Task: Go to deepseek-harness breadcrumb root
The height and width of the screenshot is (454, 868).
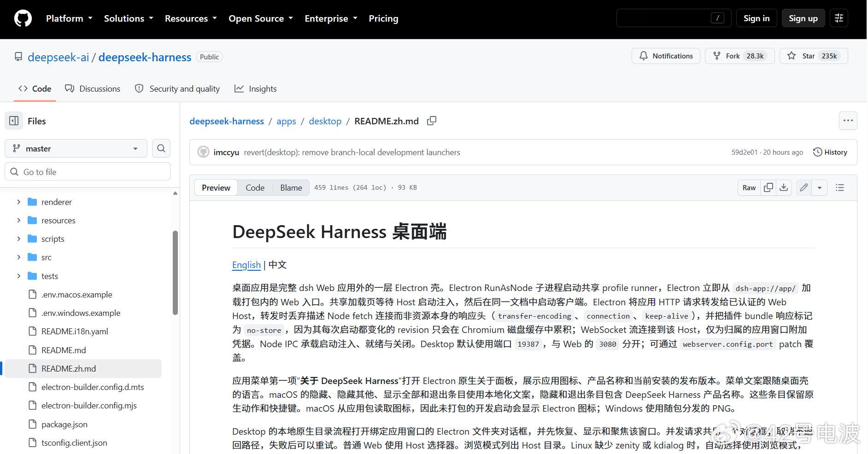Action: pos(227,121)
